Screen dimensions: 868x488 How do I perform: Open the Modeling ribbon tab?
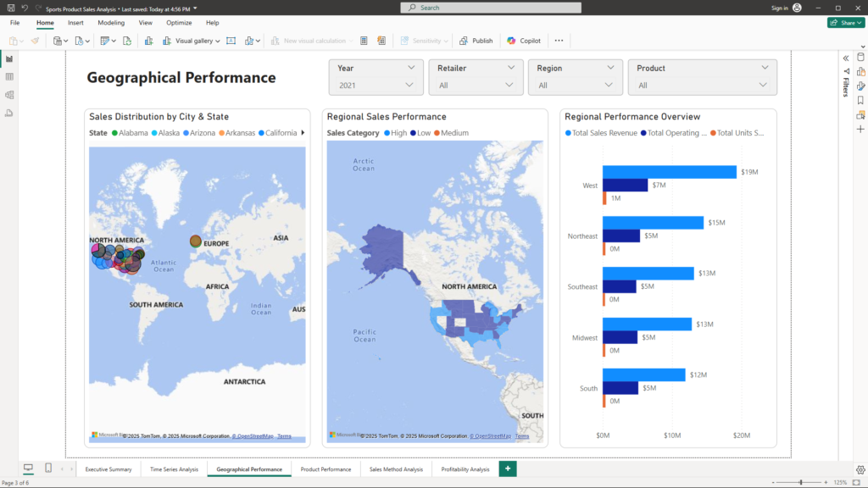coord(111,23)
